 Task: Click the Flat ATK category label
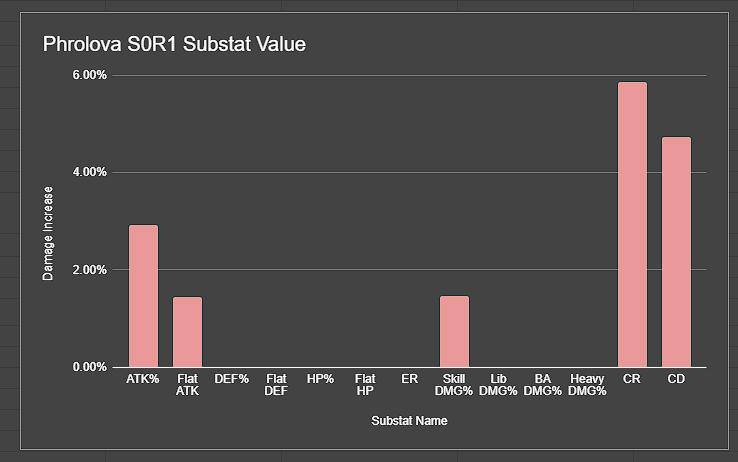click(187, 385)
